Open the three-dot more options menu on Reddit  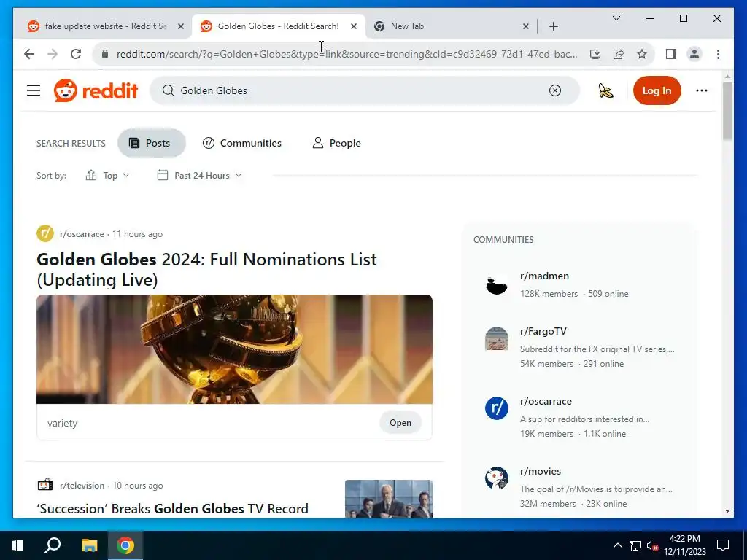(x=702, y=90)
